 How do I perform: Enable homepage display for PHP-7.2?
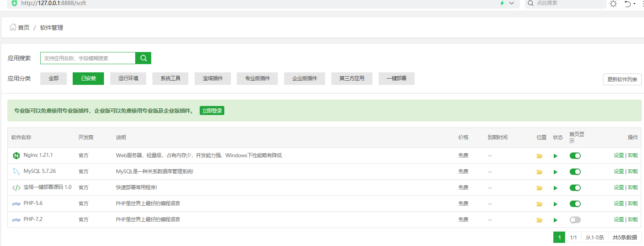[x=575, y=220]
